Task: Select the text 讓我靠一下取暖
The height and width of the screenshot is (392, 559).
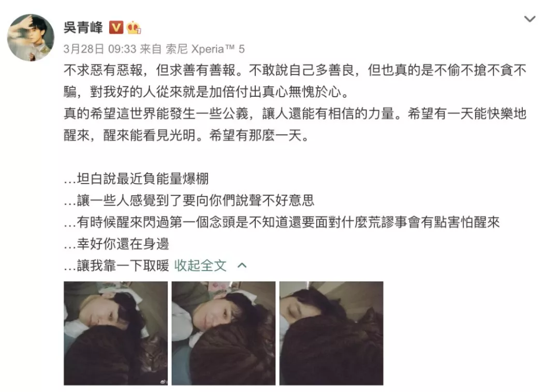Action: click(x=123, y=266)
